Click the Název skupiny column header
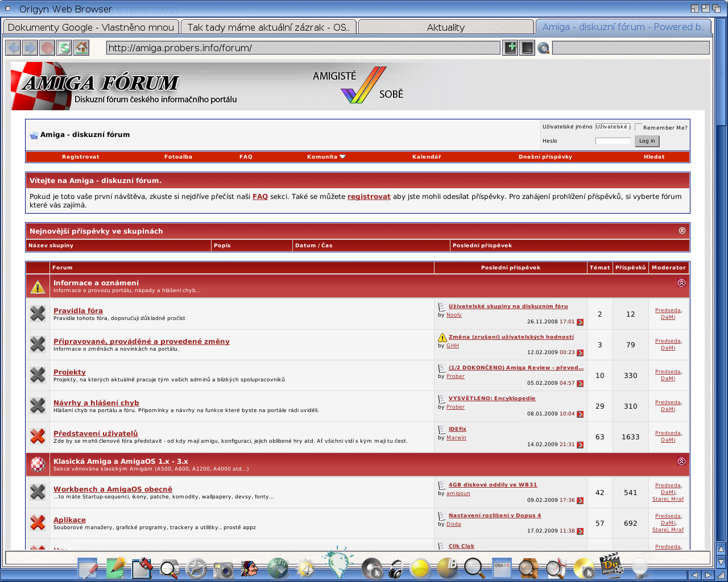Image resolution: width=728 pixels, height=582 pixels. (51, 246)
